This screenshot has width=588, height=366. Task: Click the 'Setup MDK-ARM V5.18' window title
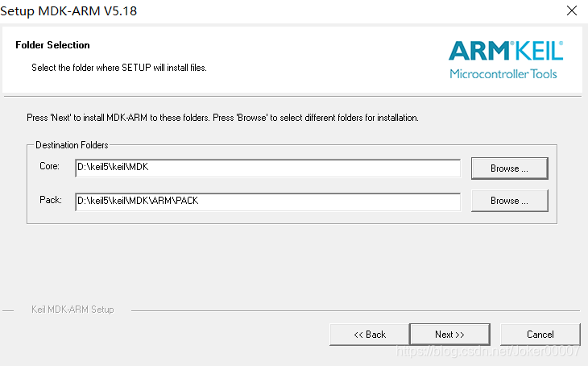(68, 11)
